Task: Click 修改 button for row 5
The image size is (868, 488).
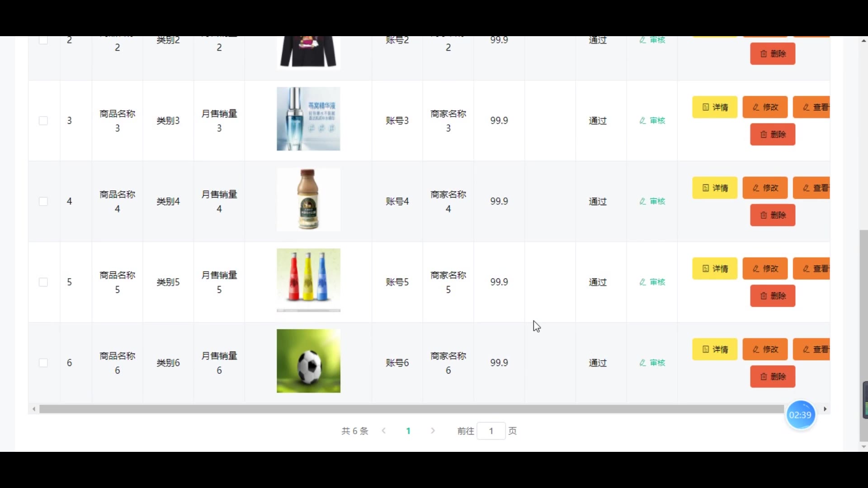Action: [765, 269]
